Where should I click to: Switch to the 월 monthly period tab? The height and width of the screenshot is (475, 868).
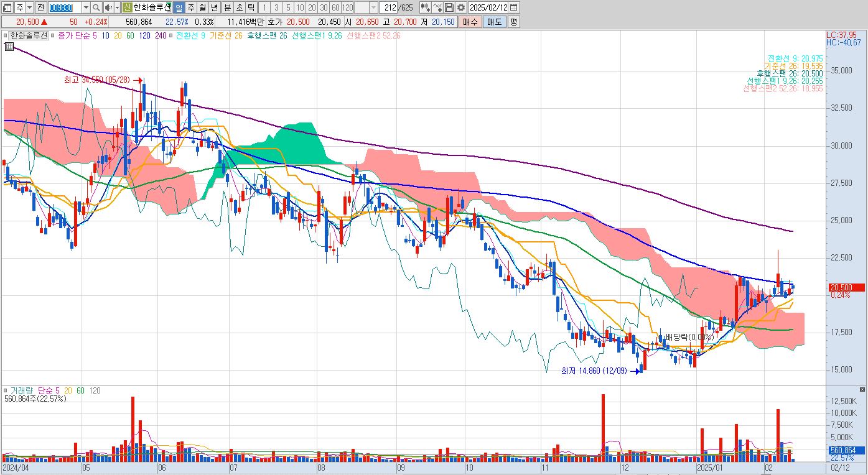click(x=202, y=7)
